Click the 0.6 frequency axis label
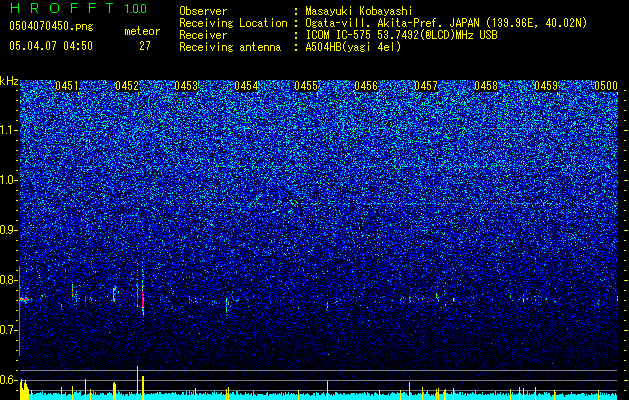 pyautogui.click(x=9, y=380)
